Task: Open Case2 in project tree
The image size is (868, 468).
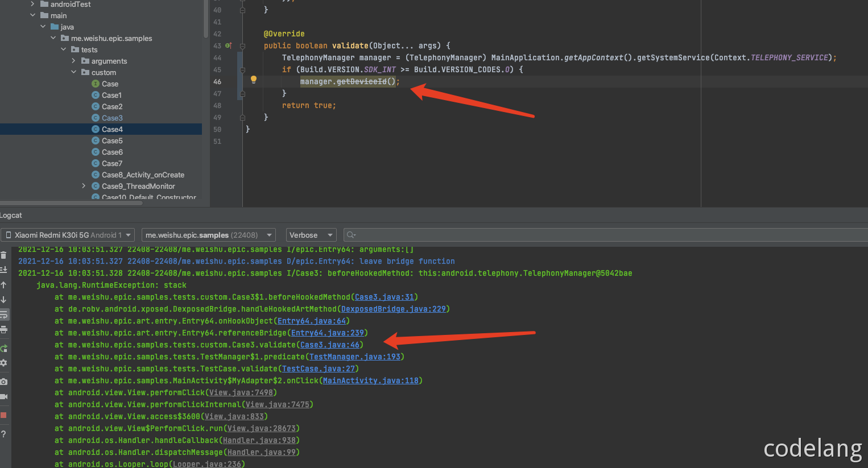Action: click(112, 106)
